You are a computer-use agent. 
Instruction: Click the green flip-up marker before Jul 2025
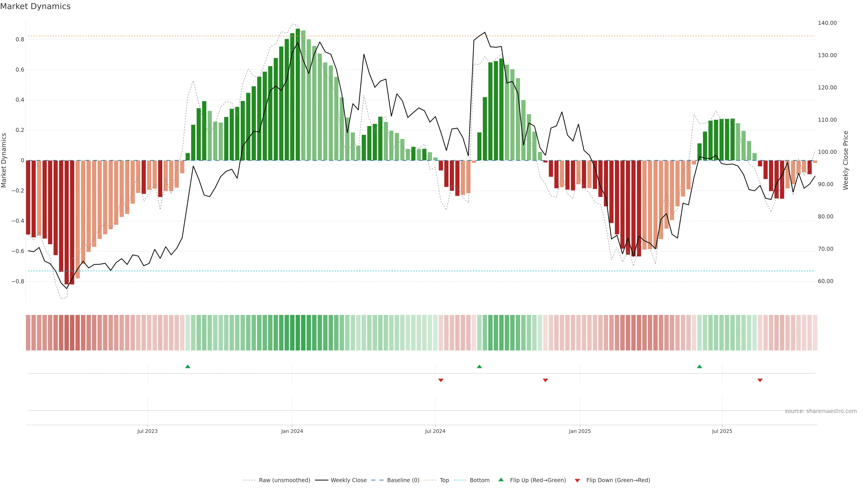point(700,366)
